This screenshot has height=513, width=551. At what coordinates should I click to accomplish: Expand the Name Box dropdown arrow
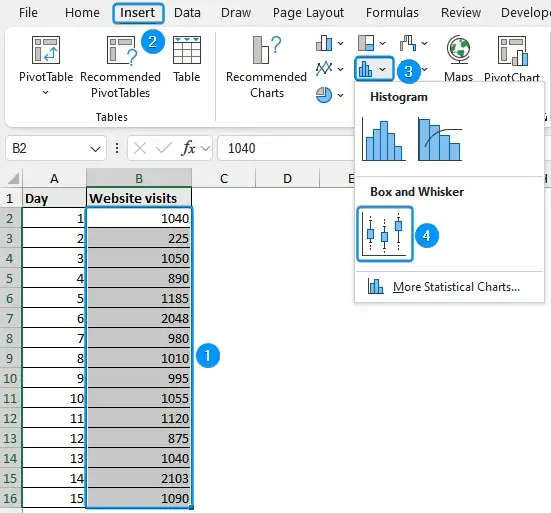[x=95, y=149]
